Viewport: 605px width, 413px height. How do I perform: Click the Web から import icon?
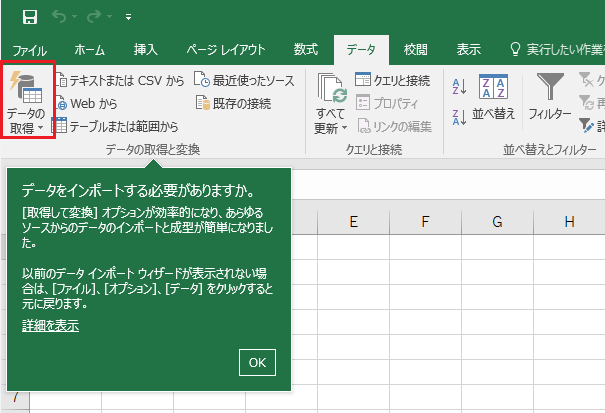[61, 103]
